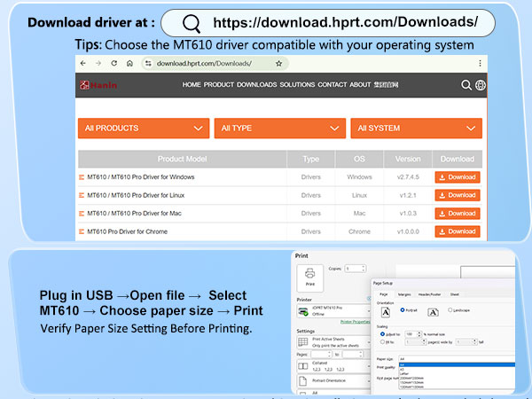Open the Print Active Sheets dropdown

(334, 342)
